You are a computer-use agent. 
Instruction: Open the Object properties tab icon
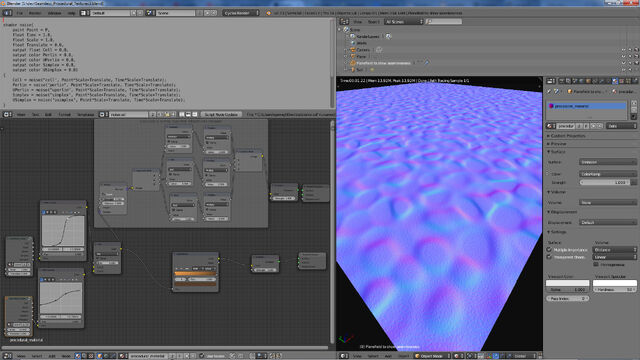tap(588, 81)
